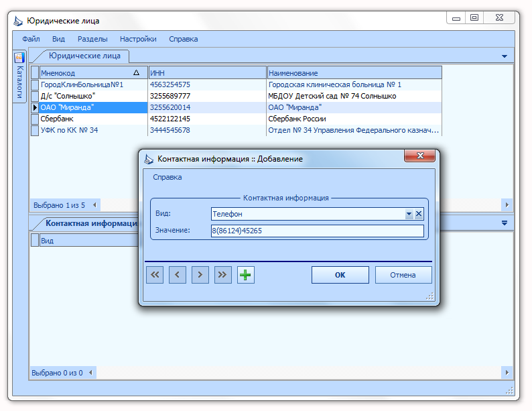
Task: Maximize the Юридические лица window
Action: pyautogui.click(x=474, y=17)
